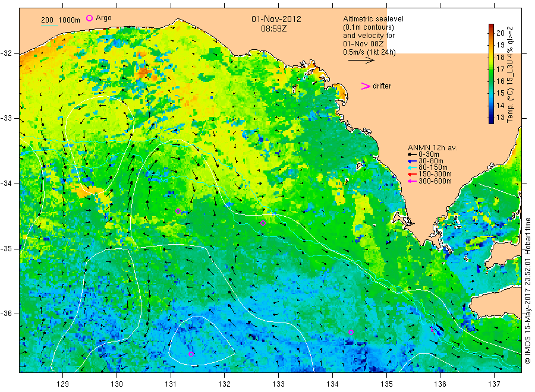The height and width of the screenshot is (392, 535).
Task: Click the '01-Nov-2012' date label
Action: 276,19
